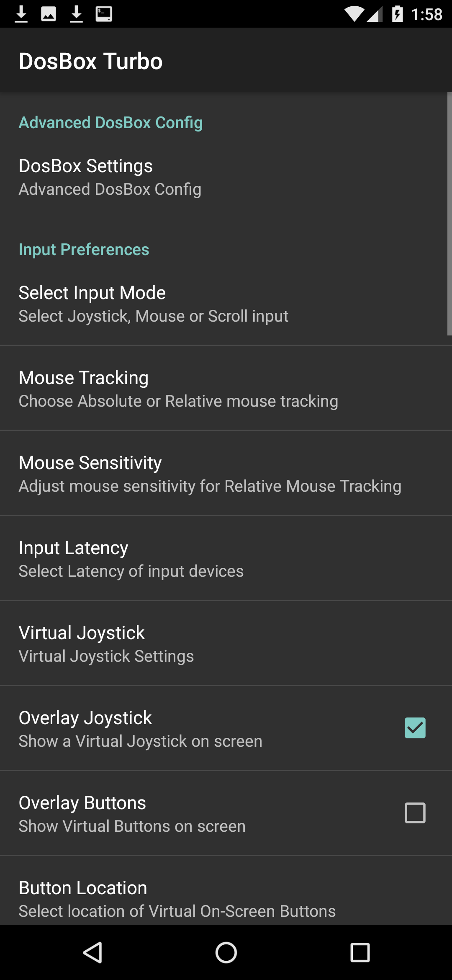Tap the image notification icon in status bar
The height and width of the screenshot is (980, 452).
[49, 14]
